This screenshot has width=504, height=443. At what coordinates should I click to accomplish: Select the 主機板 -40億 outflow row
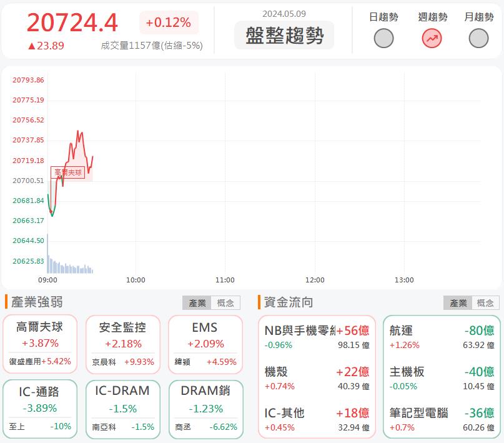point(442,378)
